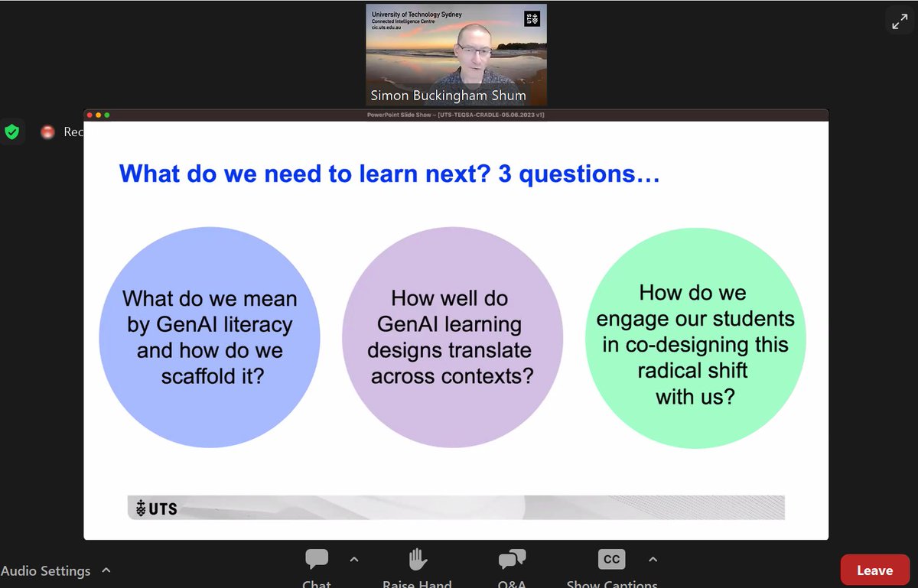
Task: Expand caption options caret beside Show Captions
Action: 651,559
